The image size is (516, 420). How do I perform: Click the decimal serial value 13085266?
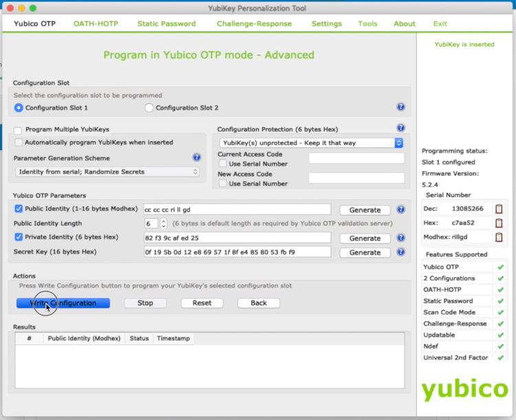tap(468, 209)
